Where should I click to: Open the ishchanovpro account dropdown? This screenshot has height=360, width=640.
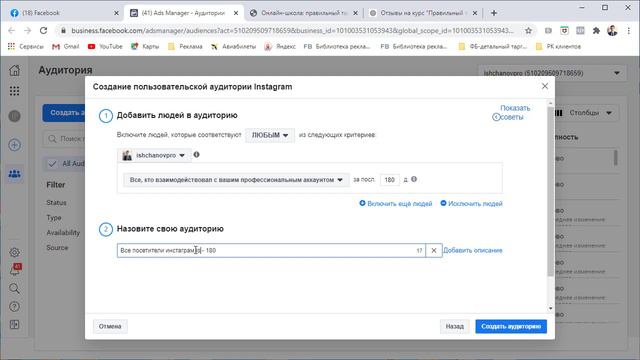[x=154, y=156]
